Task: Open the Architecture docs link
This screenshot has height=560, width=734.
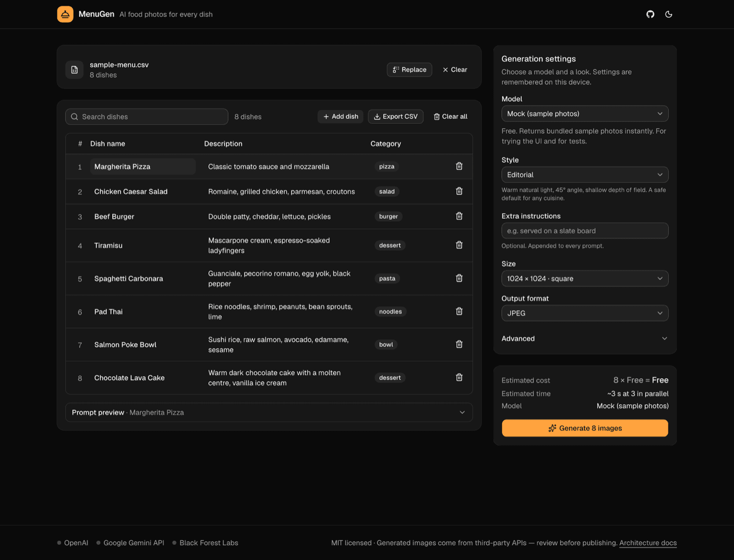Action: pyautogui.click(x=648, y=543)
